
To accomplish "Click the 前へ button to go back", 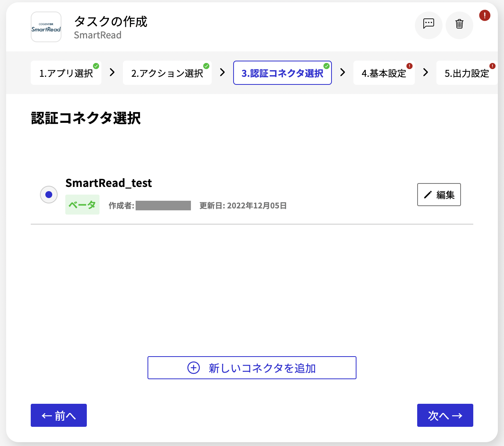I will [58, 415].
